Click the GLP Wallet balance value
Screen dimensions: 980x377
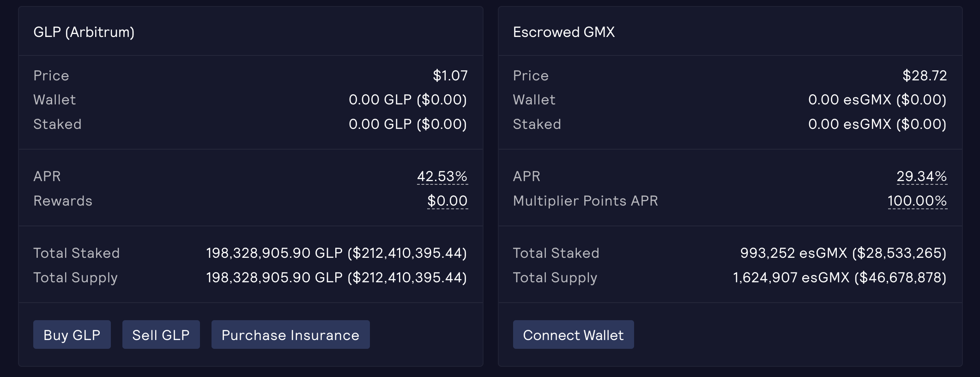(407, 99)
